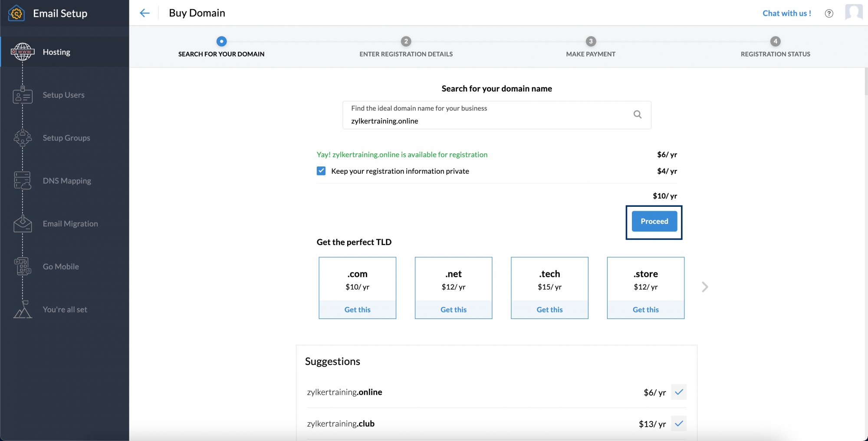The height and width of the screenshot is (441, 868).
Task: Switch to the Make Payment step
Action: (591, 41)
